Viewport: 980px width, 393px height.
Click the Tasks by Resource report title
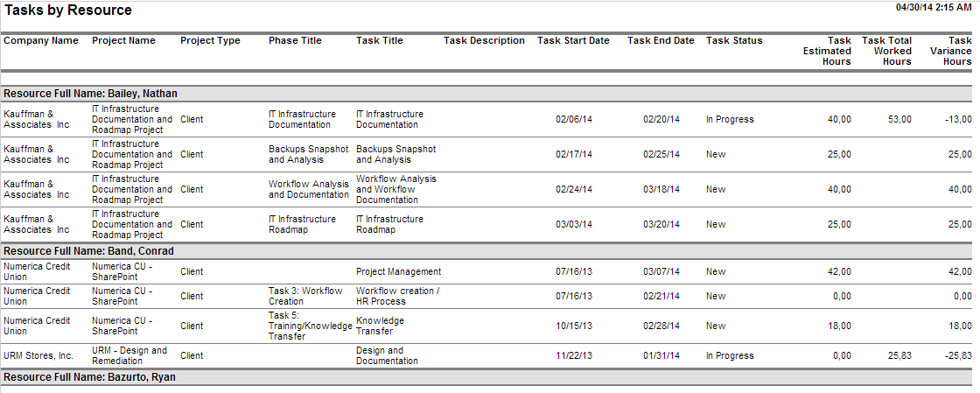click(68, 10)
